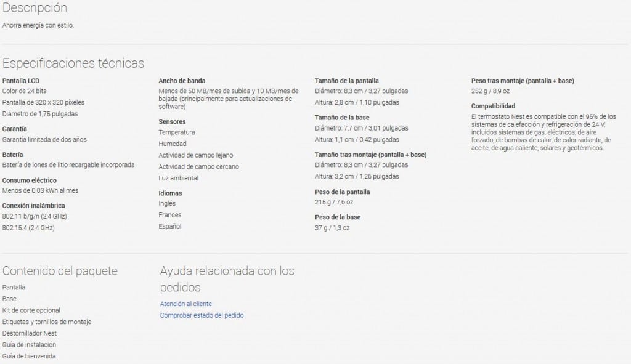Click 'Pantalla de 320 x 320 píxeles'
The height and width of the screenshot is (364, 631).
click(44, 103)
